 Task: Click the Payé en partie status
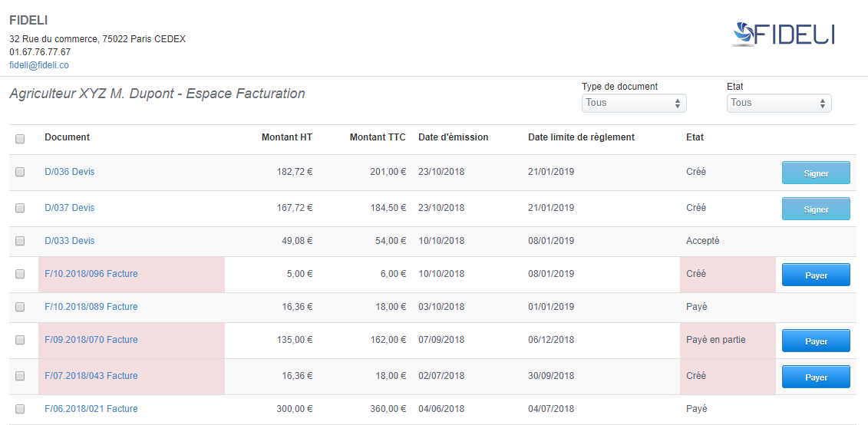tap(716, 339)
